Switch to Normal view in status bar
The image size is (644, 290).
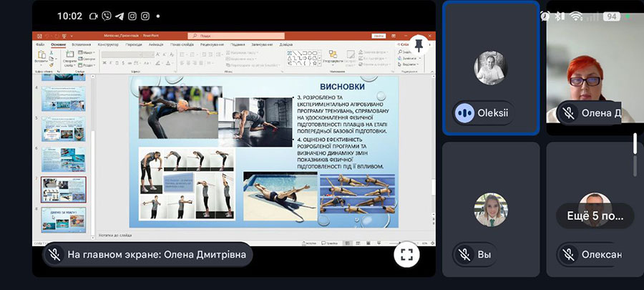coord(348,243)
